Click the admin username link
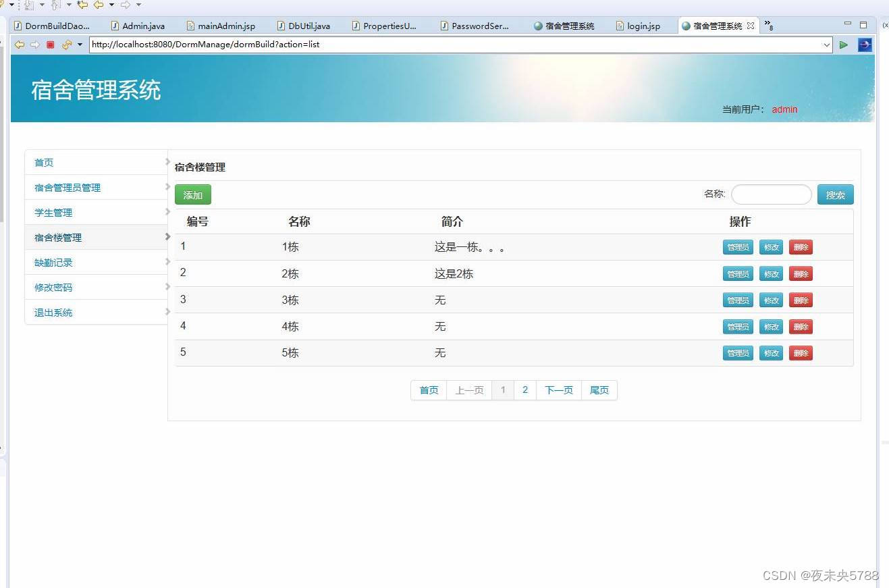The width and height of the screenshot is (889, 588). pyautogui.click(x=784, y=109)
